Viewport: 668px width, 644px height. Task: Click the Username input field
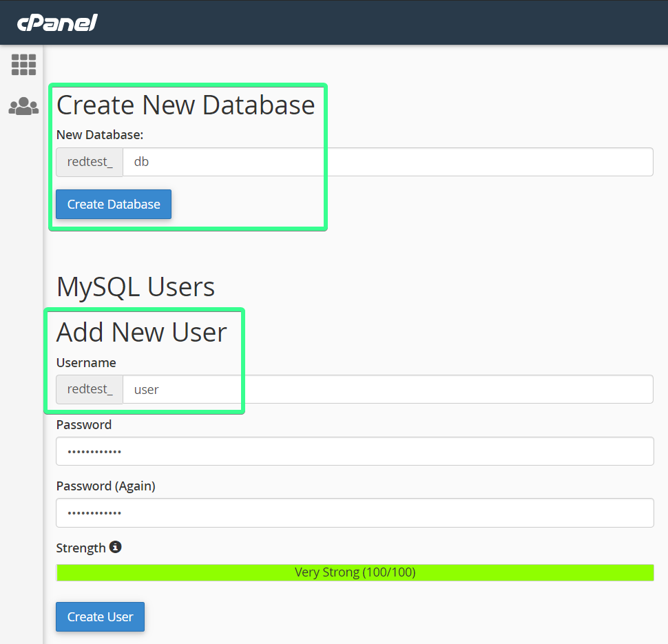pos(387,389)
